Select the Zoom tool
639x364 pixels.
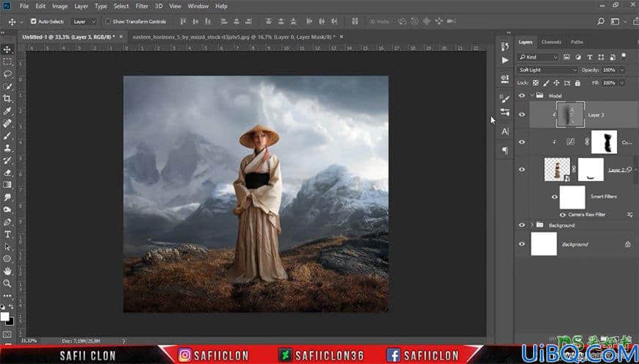coord(7,283)
